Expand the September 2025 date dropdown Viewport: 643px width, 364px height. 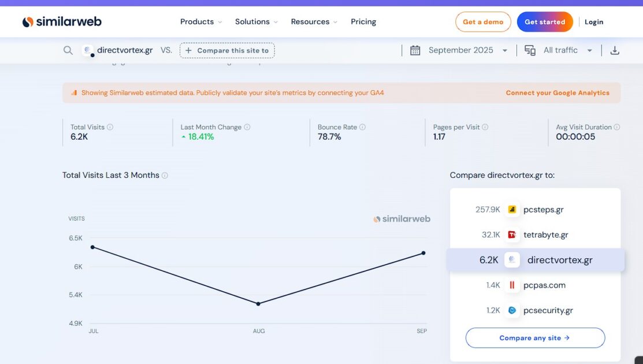[468, 50]
